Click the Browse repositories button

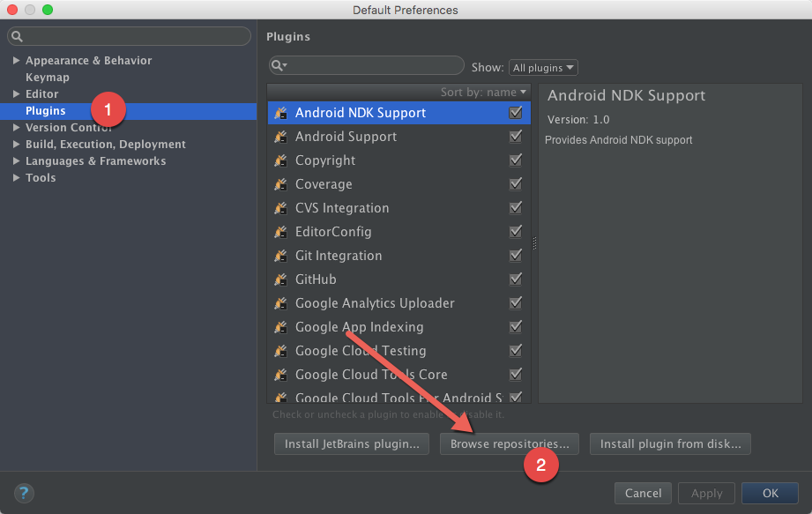click(x=509, y=443)
